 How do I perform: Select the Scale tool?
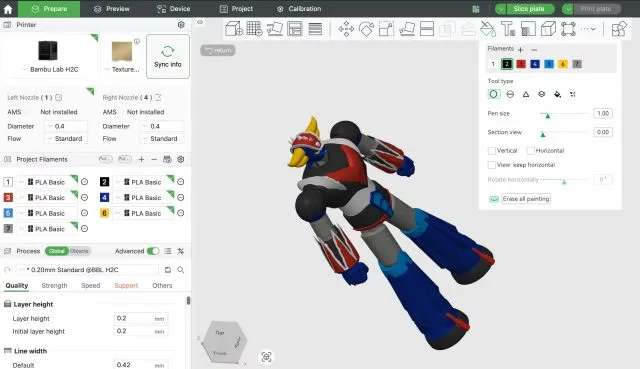tap(386, 29)
